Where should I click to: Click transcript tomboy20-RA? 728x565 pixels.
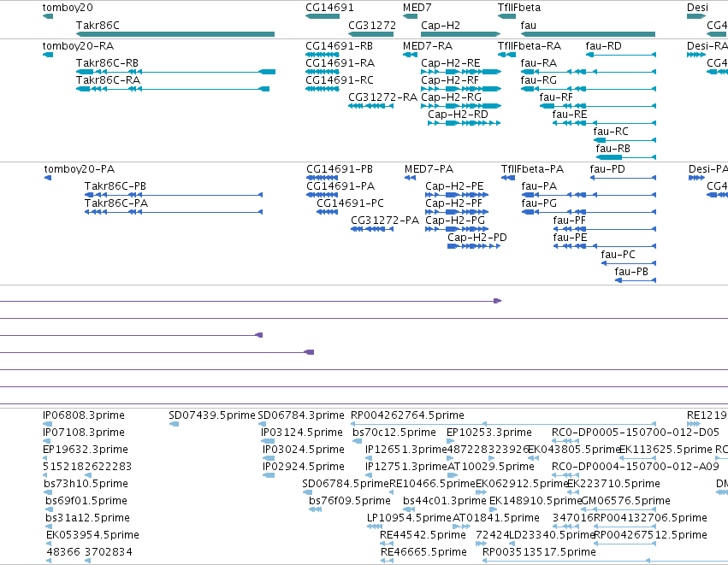(47, 55)
